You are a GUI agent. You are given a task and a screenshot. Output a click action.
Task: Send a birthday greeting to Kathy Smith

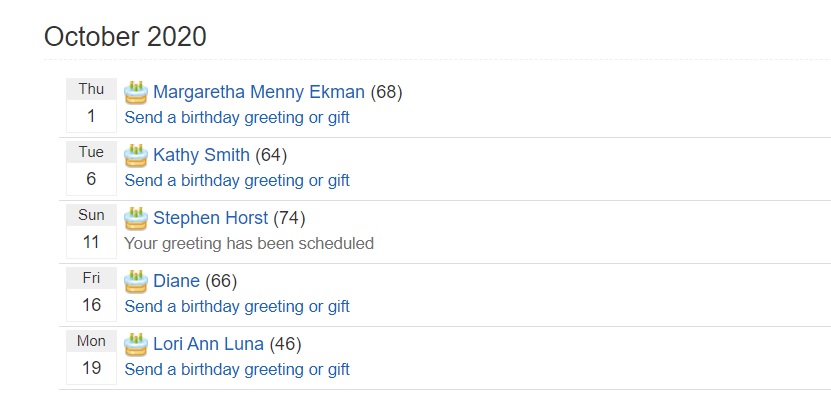237,181
